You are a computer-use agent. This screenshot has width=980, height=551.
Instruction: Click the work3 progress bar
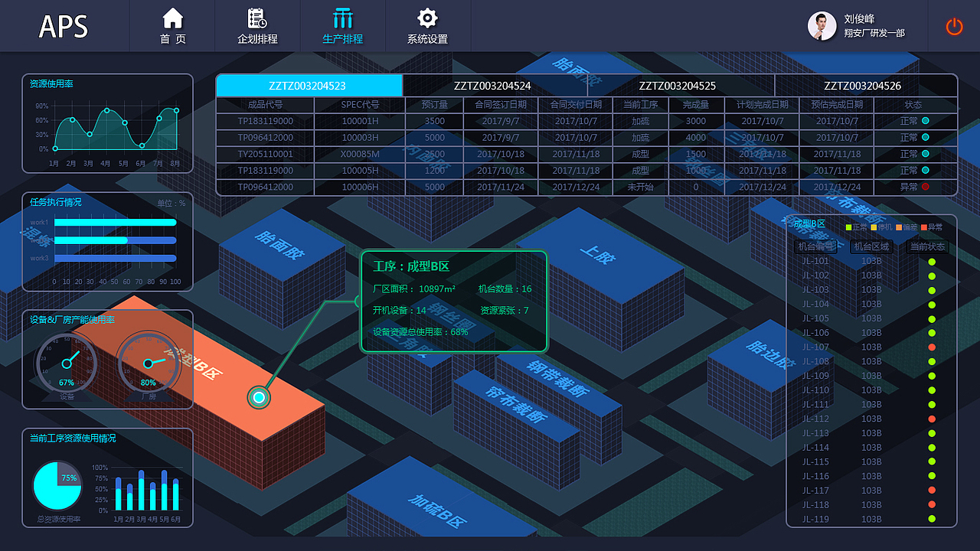[x=116, y=258]
